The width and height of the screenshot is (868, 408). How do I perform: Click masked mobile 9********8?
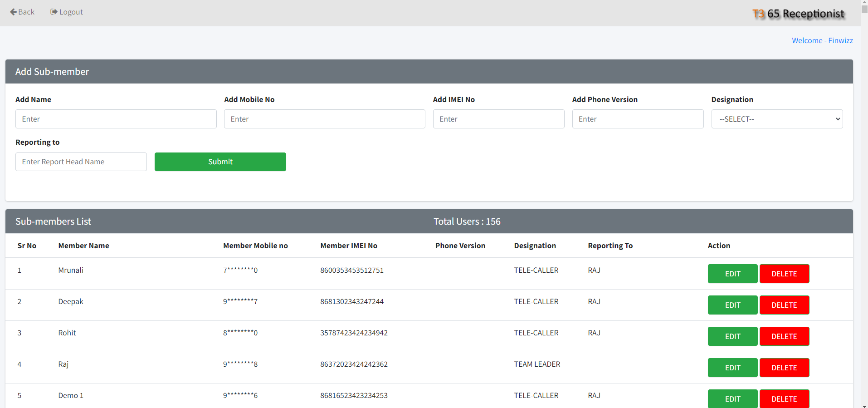point(240,364)
